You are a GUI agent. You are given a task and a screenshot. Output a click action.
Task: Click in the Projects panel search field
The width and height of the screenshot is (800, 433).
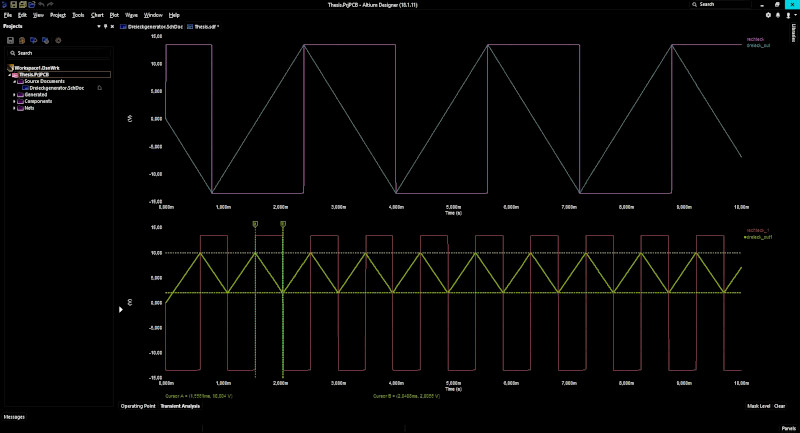pyautogui.click(x=60, y=53)
